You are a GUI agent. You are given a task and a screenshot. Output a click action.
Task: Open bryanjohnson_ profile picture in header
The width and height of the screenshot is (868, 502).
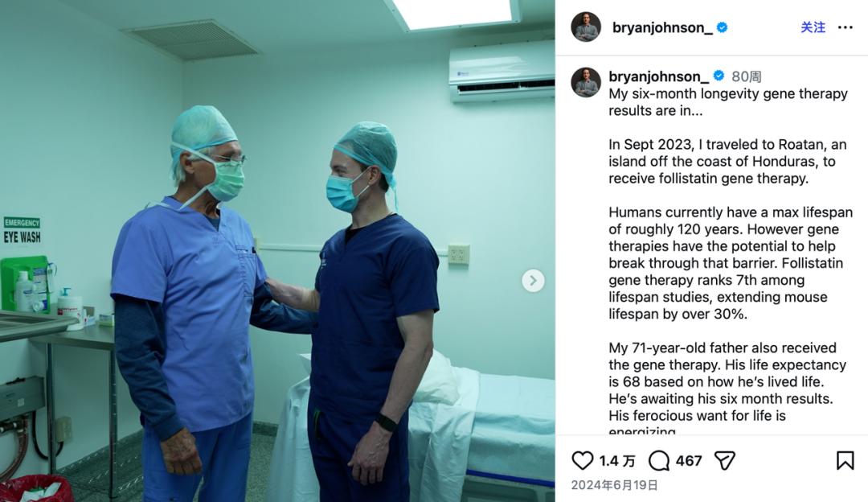pyautogui.click(x=586, y=27)
